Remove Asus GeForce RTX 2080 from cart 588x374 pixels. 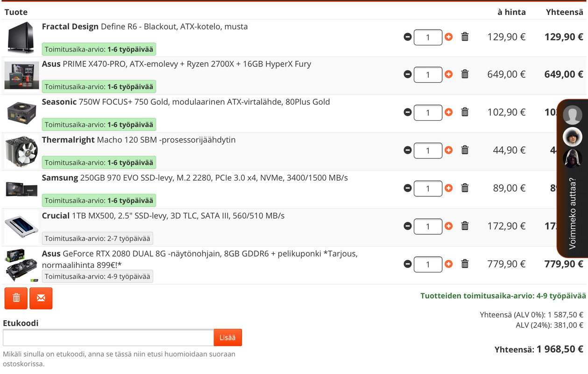[x=465, y=264]
